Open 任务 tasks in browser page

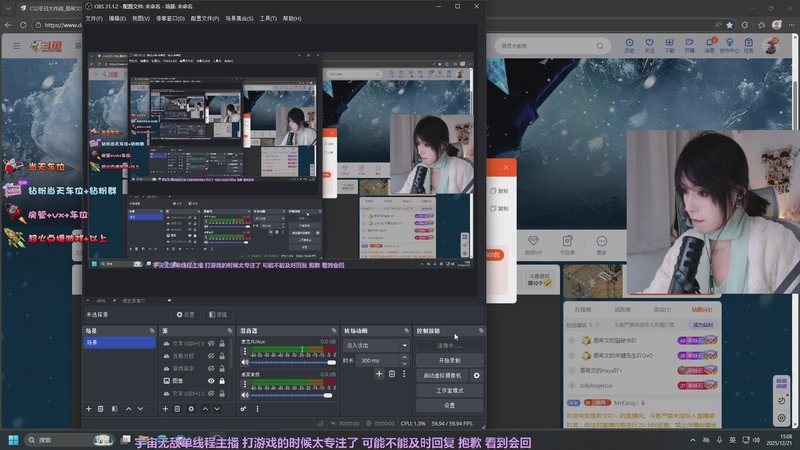(748, 45)
